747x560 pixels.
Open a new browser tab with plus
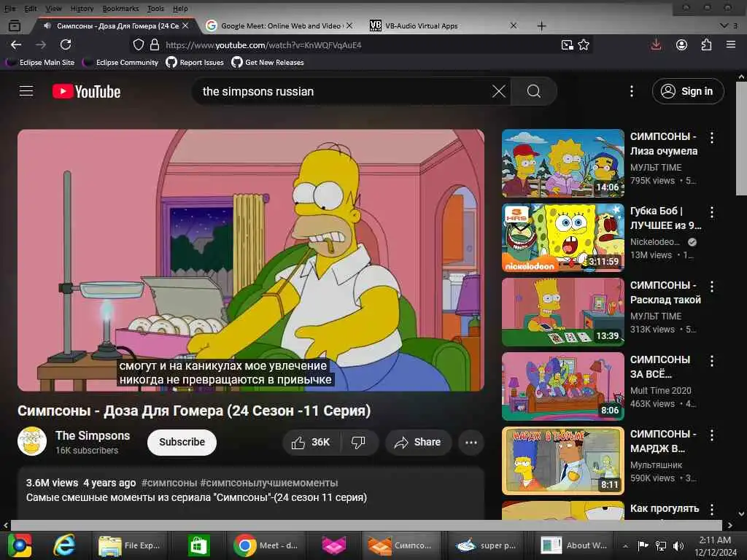coord(542,26)
